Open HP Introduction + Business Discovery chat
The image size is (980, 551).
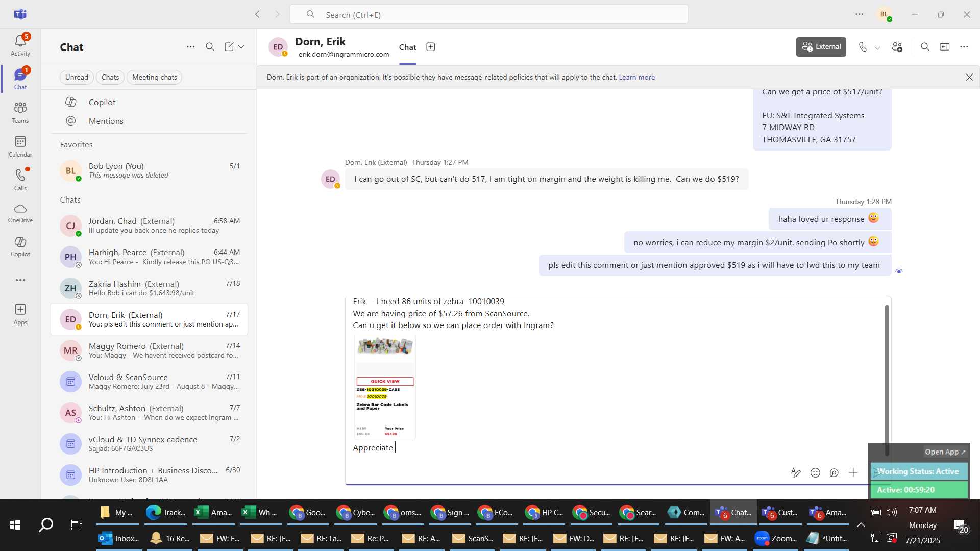[149, 475]
